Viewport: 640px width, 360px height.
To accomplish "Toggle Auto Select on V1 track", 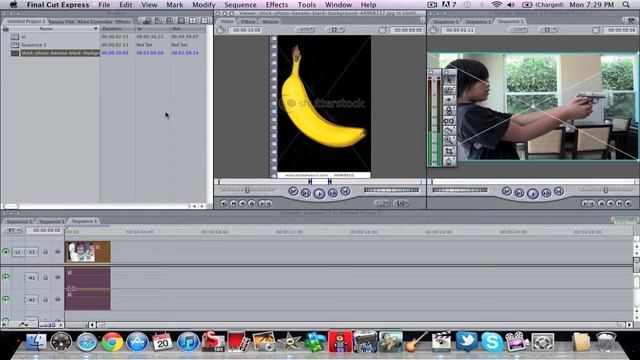I will [x=58, y=252].
